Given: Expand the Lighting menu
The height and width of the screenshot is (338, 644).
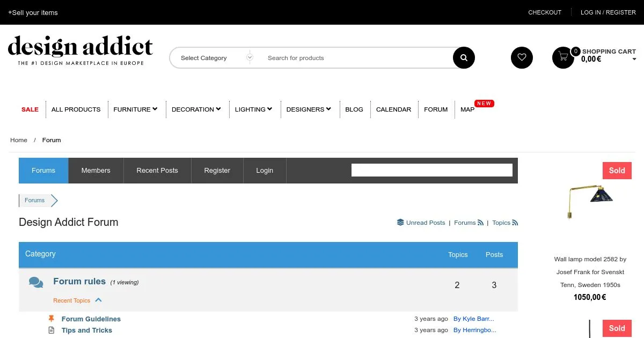Looking at the screenshot, I should pyautogui.click(x=253, y=109).
